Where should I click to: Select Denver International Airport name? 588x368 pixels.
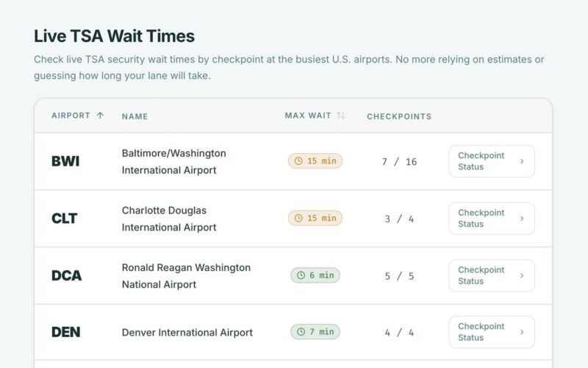click(x=187, y=333)
